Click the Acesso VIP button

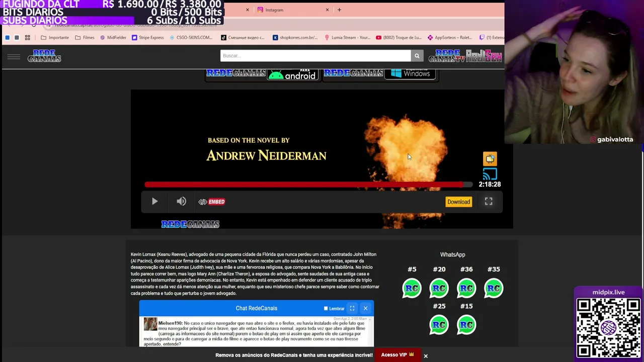[x=397, y=355]
